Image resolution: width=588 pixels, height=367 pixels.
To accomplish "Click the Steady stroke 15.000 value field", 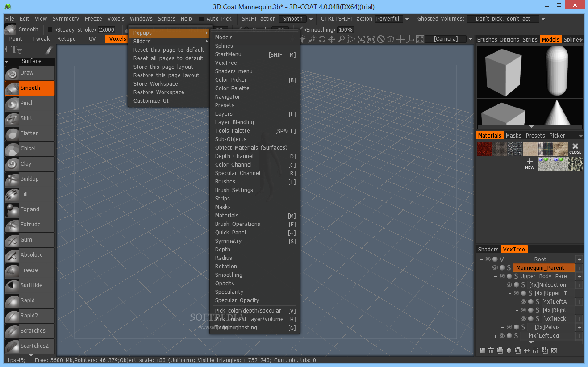I will [106, 30].
